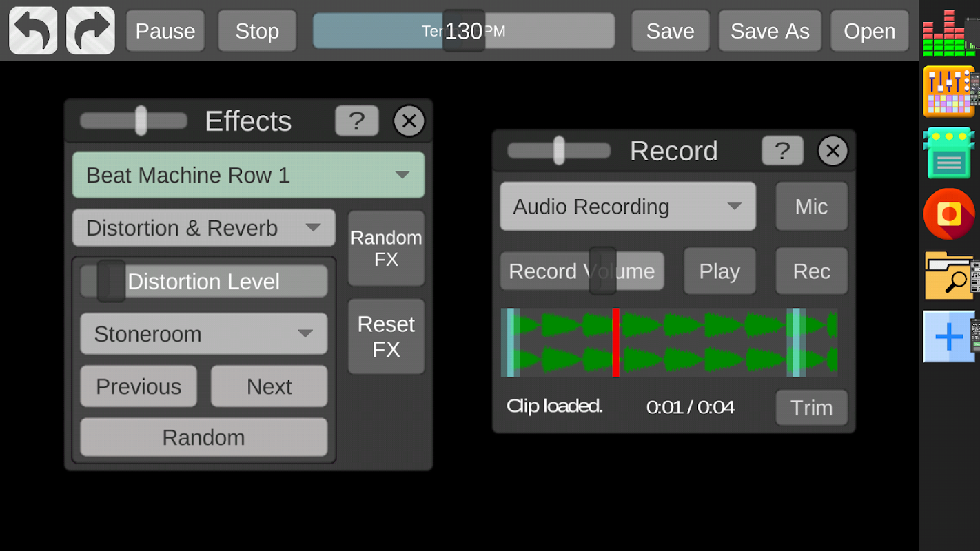
Task: Open the mixer pad sidebar icon
Action: click(x=950, y=92)
